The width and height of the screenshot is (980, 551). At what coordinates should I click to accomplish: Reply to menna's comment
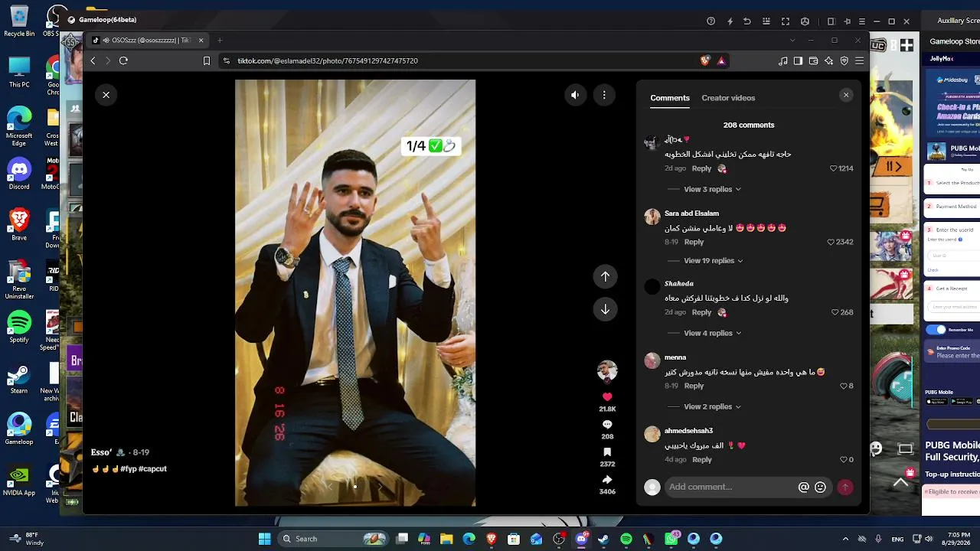(694, 386)
